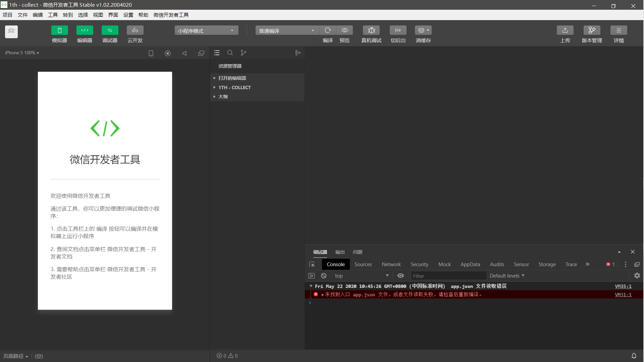The image size is (644, 362).
Task: Collapse the 打开的编辑器 section
Action: (257, 78)
